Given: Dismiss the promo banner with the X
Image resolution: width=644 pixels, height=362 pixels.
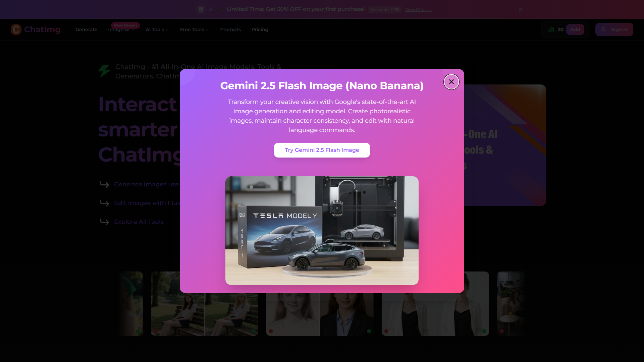Looking at the screenshot, I should (x=520, y=9).
